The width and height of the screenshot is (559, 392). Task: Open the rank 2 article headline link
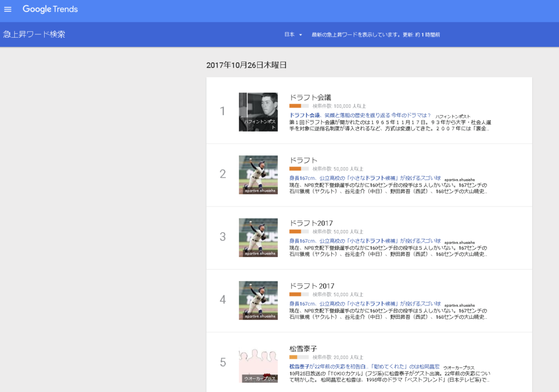(365, 179)
